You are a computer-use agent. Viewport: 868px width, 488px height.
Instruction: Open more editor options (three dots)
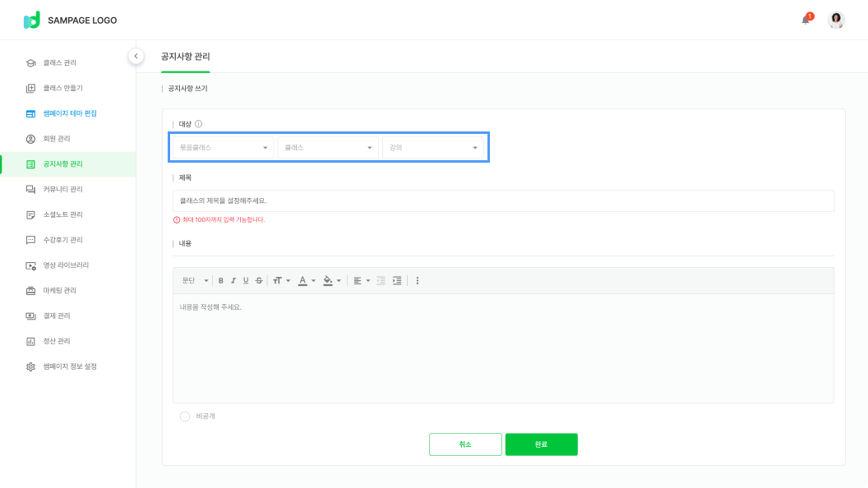click(x=418, y=280)
